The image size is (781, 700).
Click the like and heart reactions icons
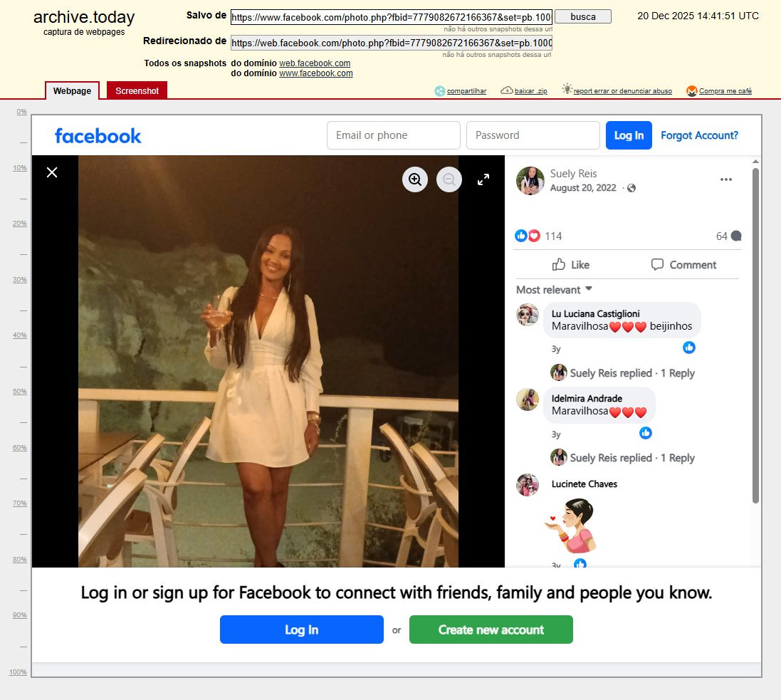[x=528, y=236]
